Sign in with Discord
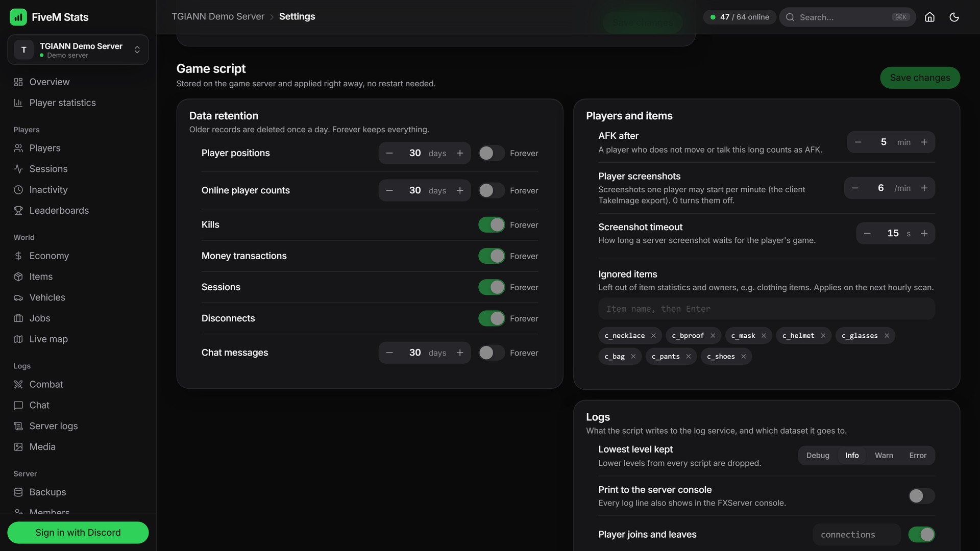The width and height of the screenshot is (980, 551). click(x=78, y=533)
